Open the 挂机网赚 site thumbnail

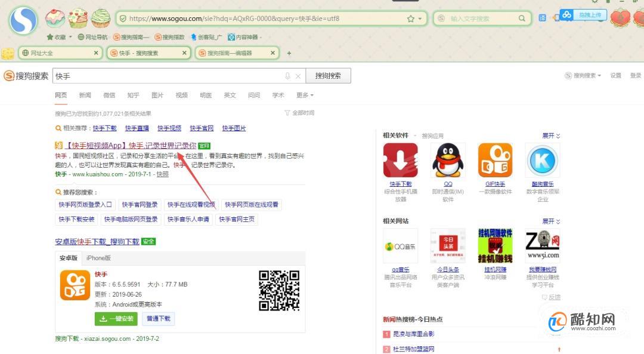point(496,246)
